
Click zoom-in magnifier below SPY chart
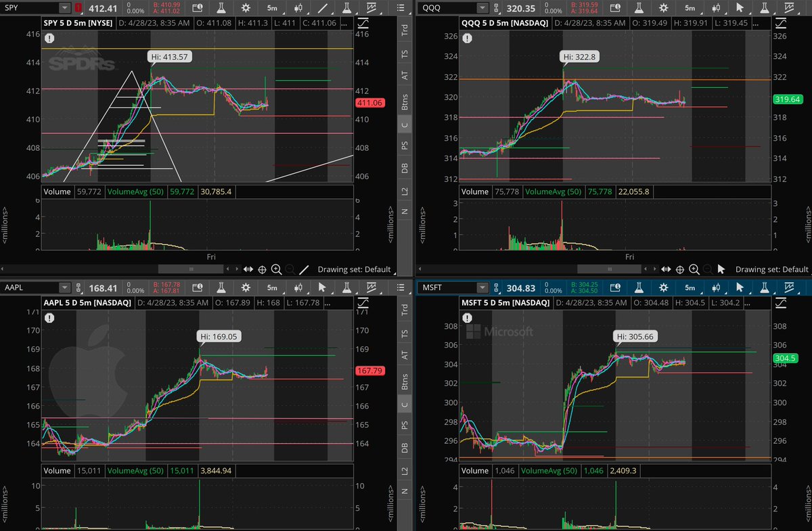(276, 269)
